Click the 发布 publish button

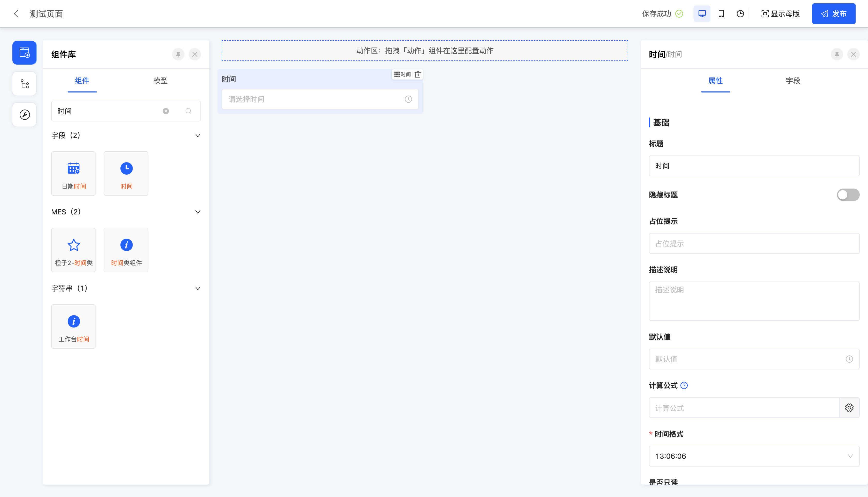point(834,14)
